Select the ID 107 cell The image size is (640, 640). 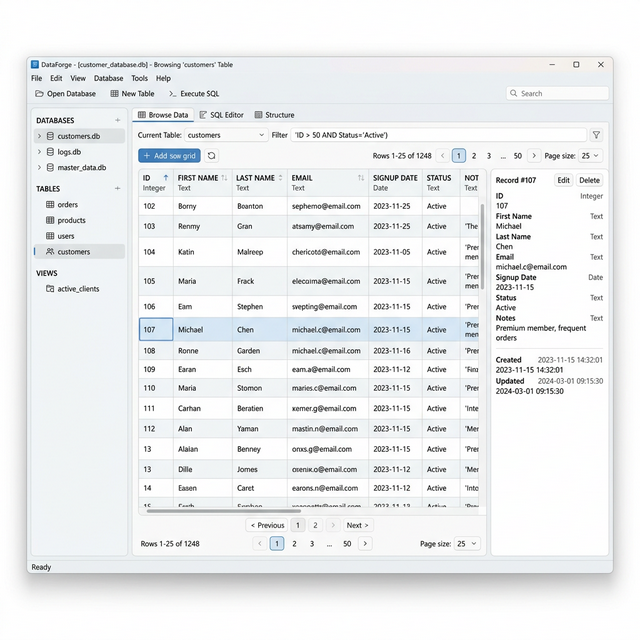pyautogui.click(x=156, y=329)
